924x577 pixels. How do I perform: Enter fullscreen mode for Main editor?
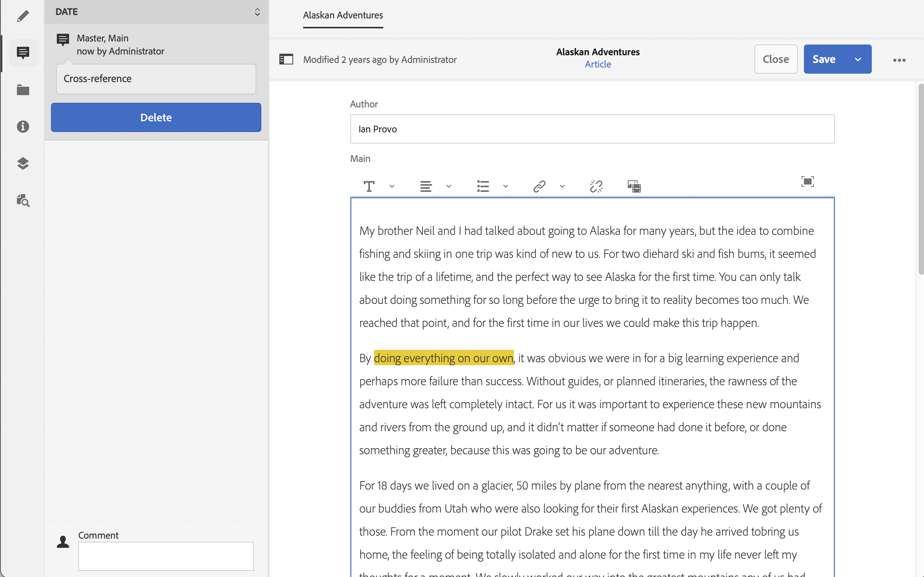pos(807,181)
